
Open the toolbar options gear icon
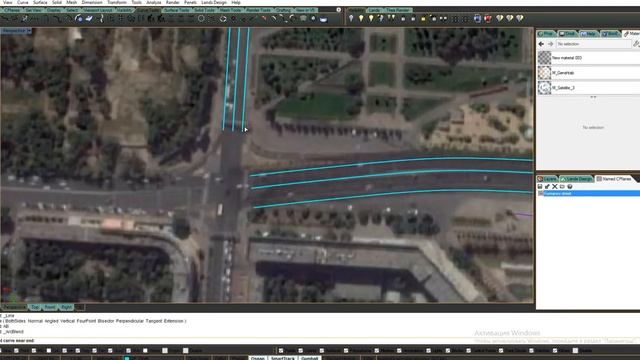[338, 9]
